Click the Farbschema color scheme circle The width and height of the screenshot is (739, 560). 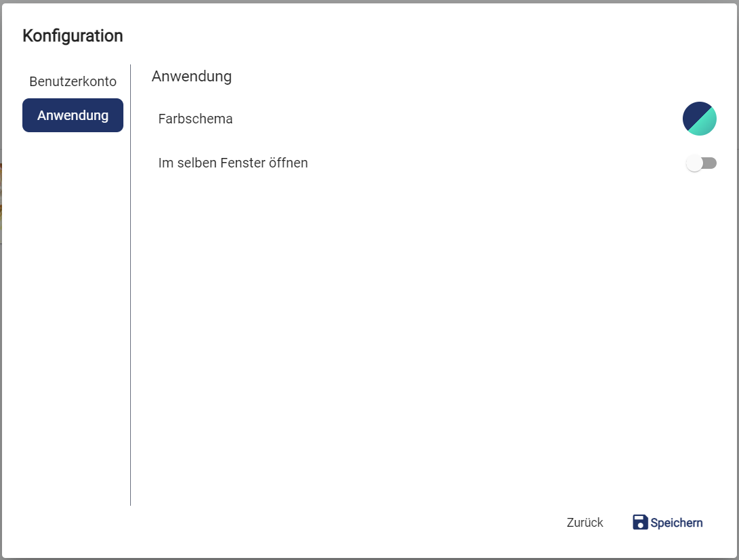click(x=699, y=119)
